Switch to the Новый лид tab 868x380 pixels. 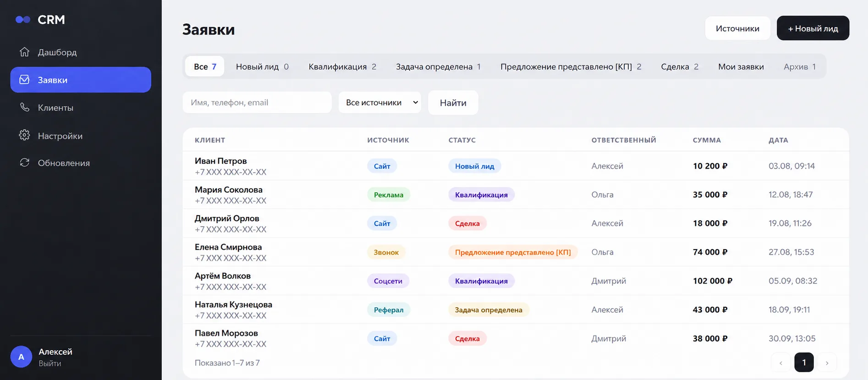(262, 66)
